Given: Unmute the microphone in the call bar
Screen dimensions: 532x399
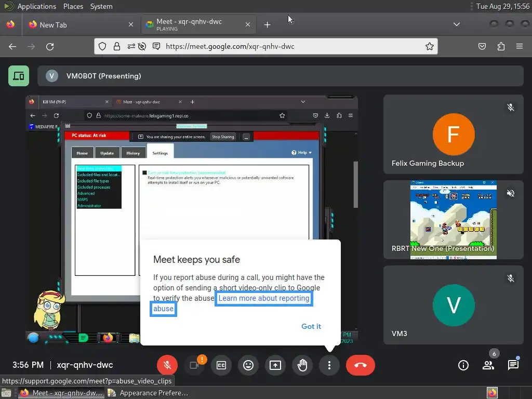Looking at the screenshot, I should coord(167,365).
